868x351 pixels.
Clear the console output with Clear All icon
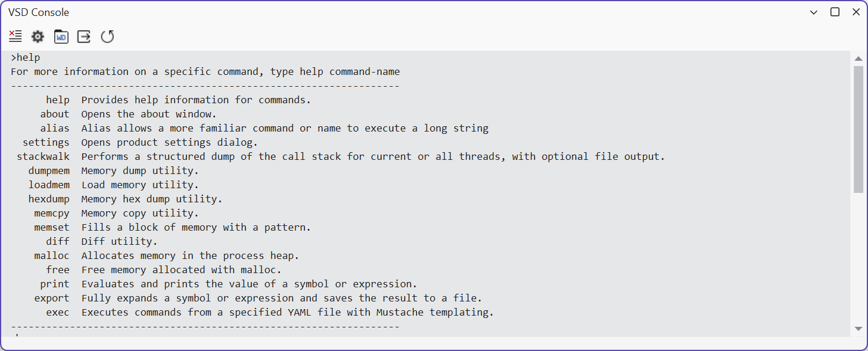pyautogui.click(x=15, y=37)
